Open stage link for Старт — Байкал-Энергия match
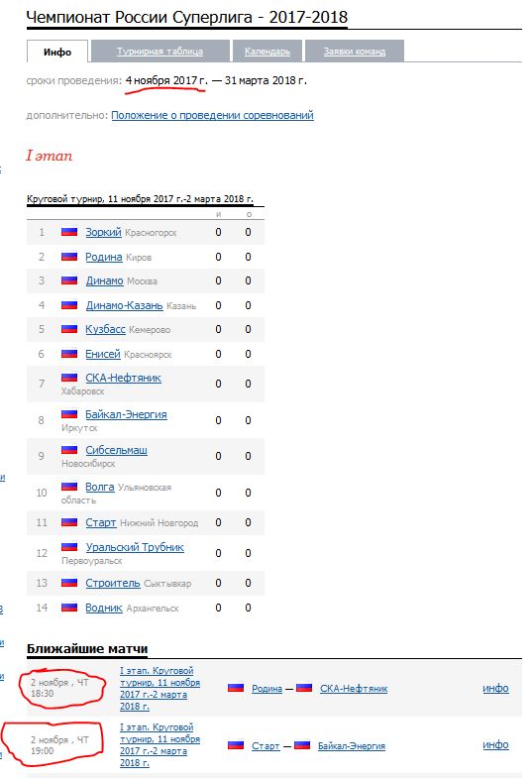 point(160,744)
